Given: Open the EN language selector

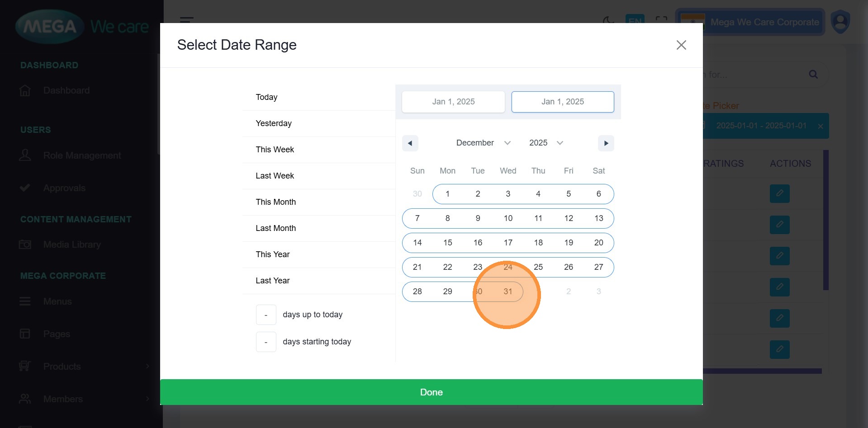Looking at the screenshot, I should tap(634, 20).
